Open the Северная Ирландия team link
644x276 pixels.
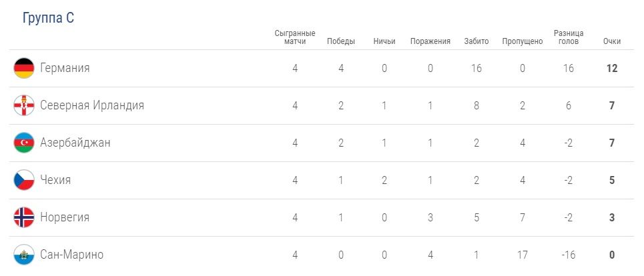point(92,105)
